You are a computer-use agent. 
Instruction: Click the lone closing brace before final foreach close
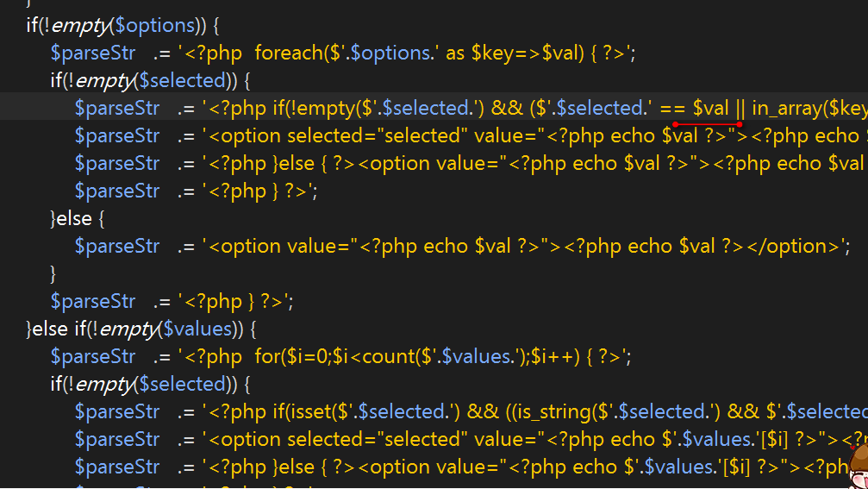point(53,274)
